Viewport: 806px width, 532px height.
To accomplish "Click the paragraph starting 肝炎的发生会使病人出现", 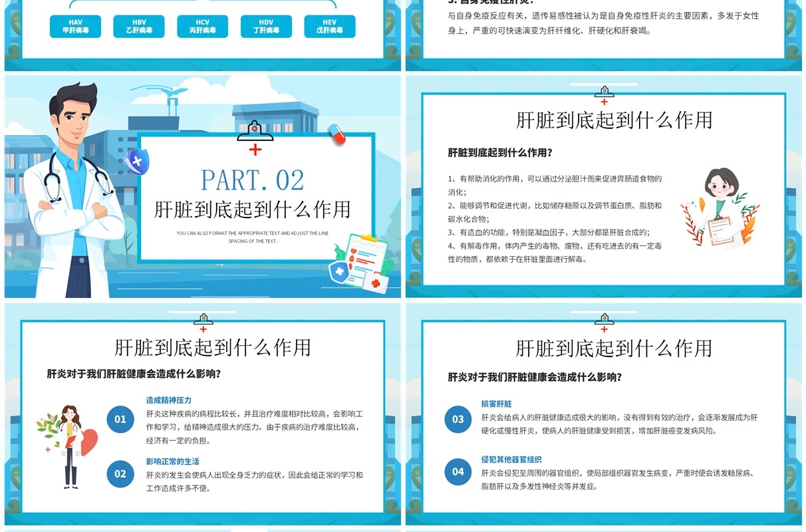I will click(255, 481).
